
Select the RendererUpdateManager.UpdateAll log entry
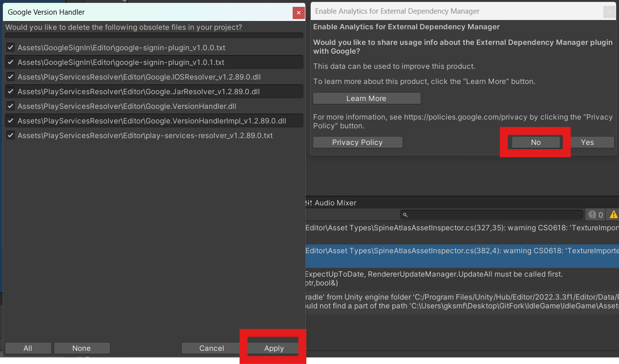point(462,279)
